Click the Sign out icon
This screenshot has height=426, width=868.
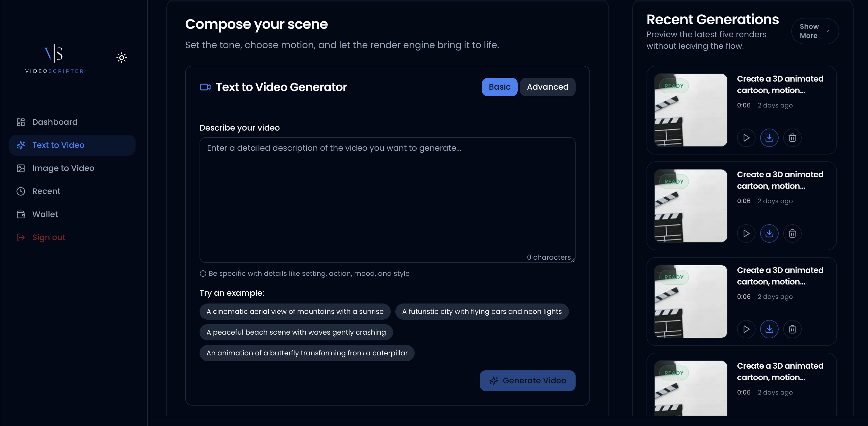coord(21,237)
